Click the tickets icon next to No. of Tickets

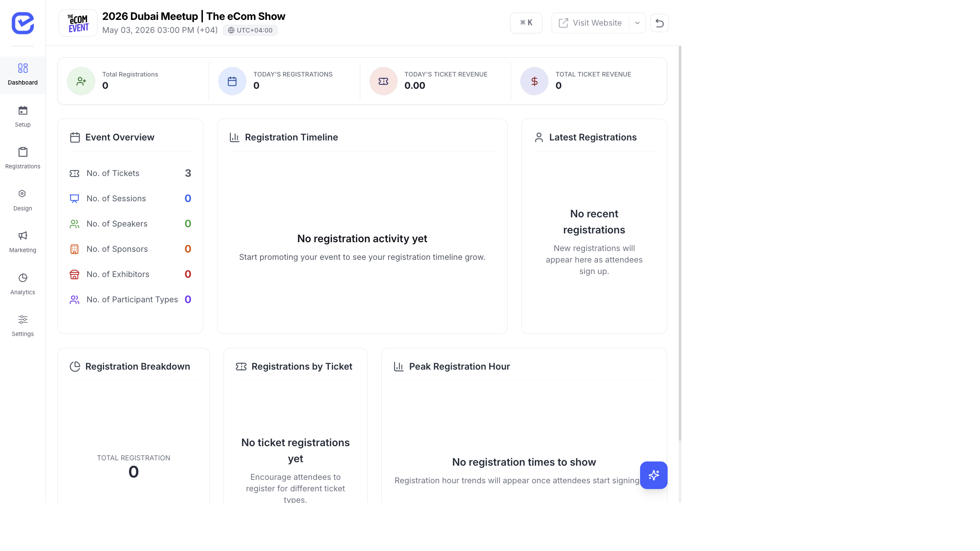(75, 173)
